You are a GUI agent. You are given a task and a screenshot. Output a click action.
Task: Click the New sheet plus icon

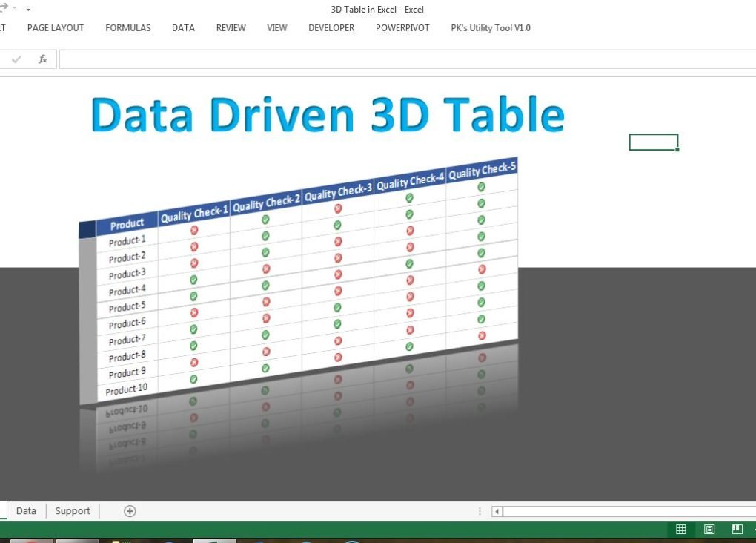point(130,511)
